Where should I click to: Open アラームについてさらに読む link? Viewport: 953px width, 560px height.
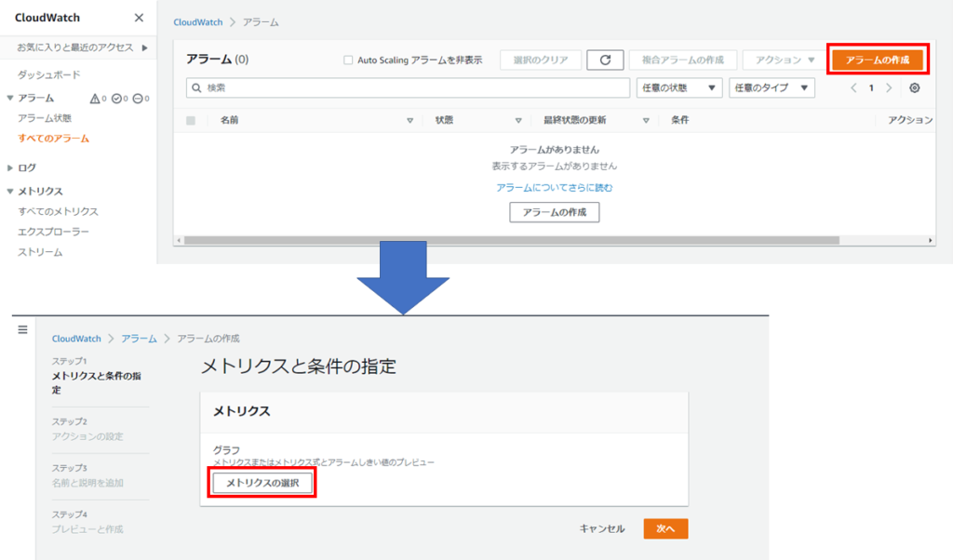(555, 188)
